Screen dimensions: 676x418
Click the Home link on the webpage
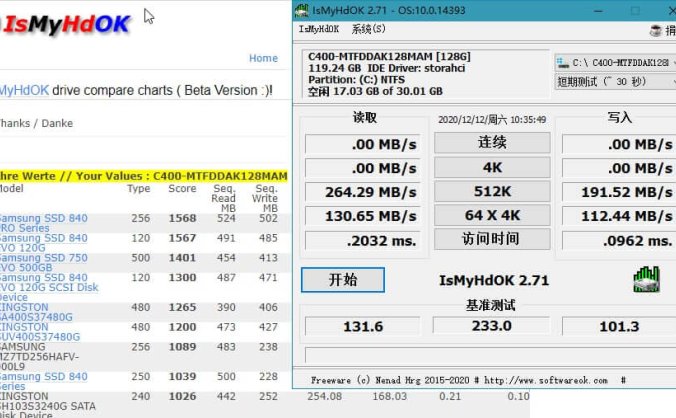tap(263, 58)
